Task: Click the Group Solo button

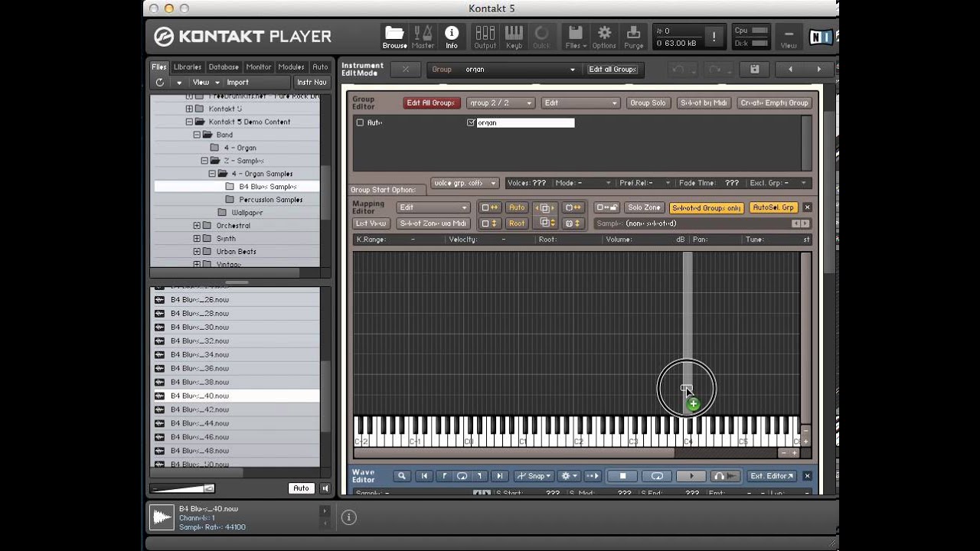Action: [648, 103]
